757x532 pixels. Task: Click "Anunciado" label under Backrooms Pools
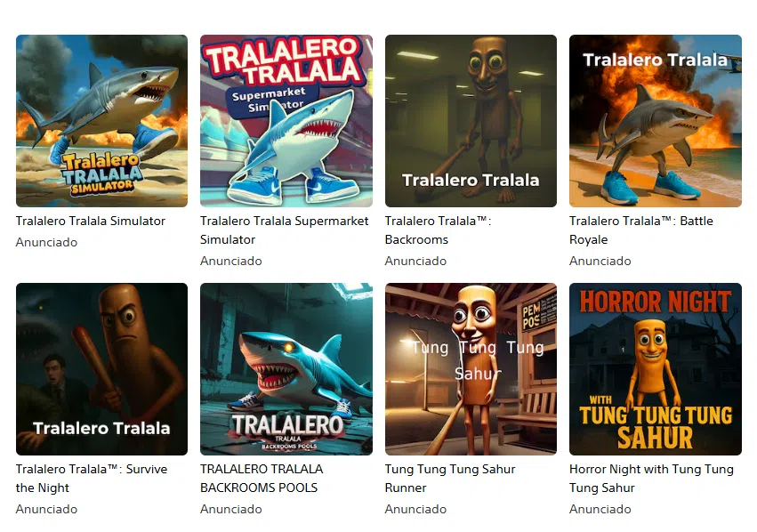point(231,509)
